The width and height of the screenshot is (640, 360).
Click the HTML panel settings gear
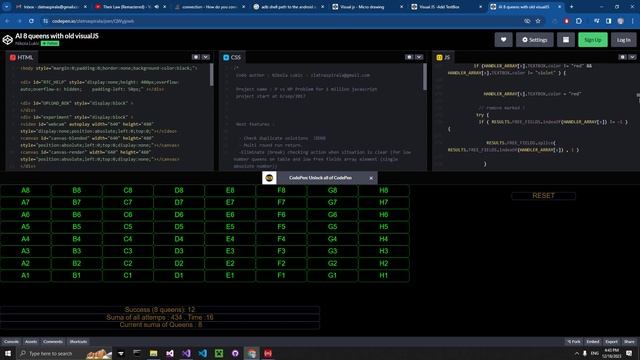pyautogui.click(x=196, y=57)
